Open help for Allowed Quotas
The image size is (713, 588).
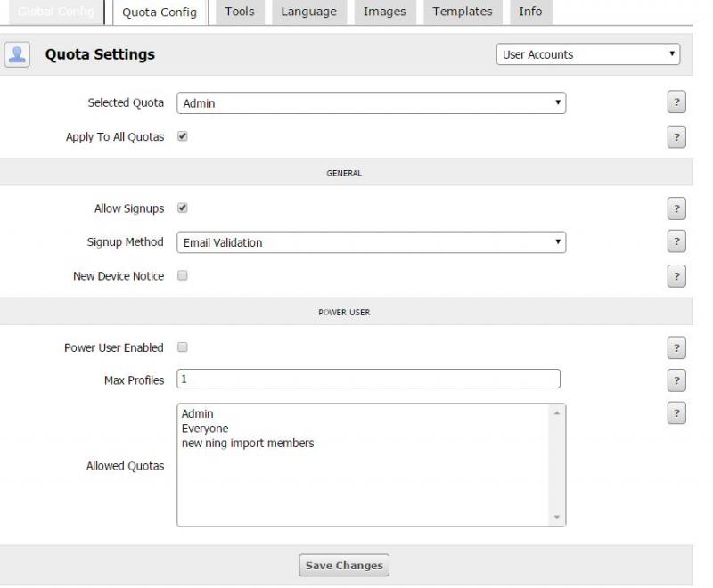pyautogui.click(x=676, y=413)
